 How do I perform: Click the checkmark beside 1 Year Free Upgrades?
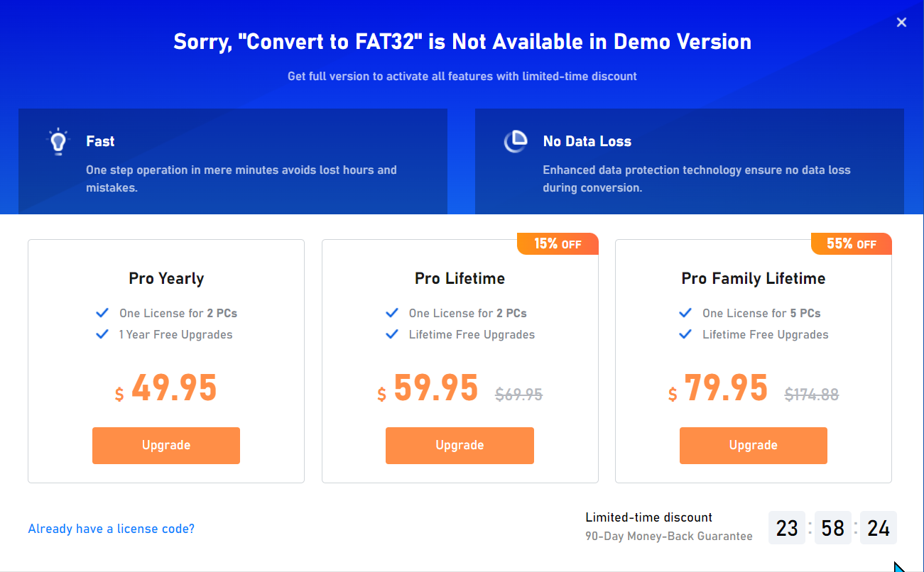click(102, 334)
